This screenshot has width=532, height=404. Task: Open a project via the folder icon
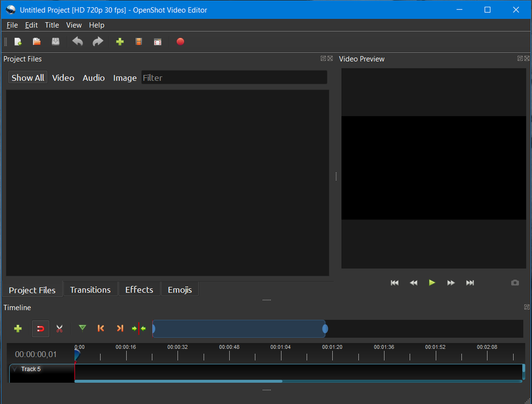click(37, 42)
